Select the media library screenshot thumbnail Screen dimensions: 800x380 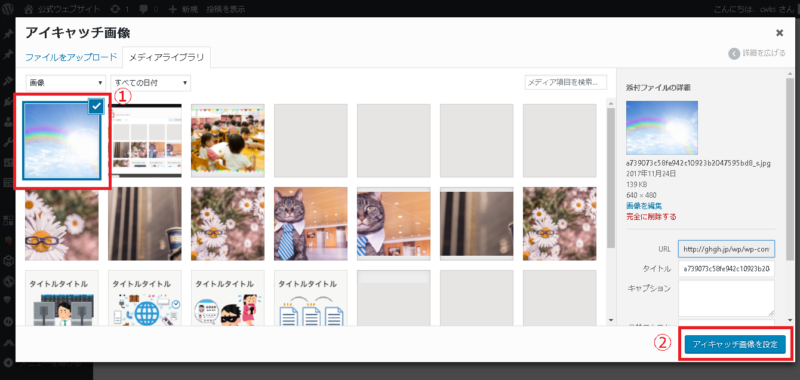145,140
